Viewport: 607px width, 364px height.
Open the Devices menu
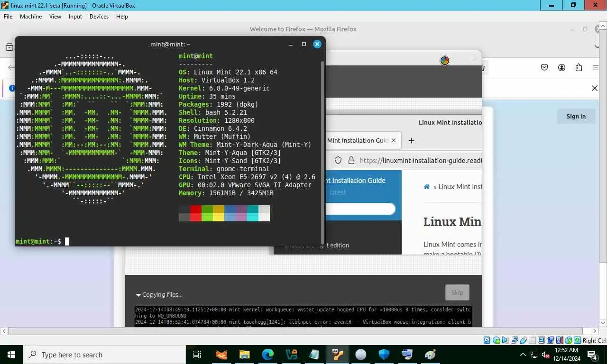(99, 16)
